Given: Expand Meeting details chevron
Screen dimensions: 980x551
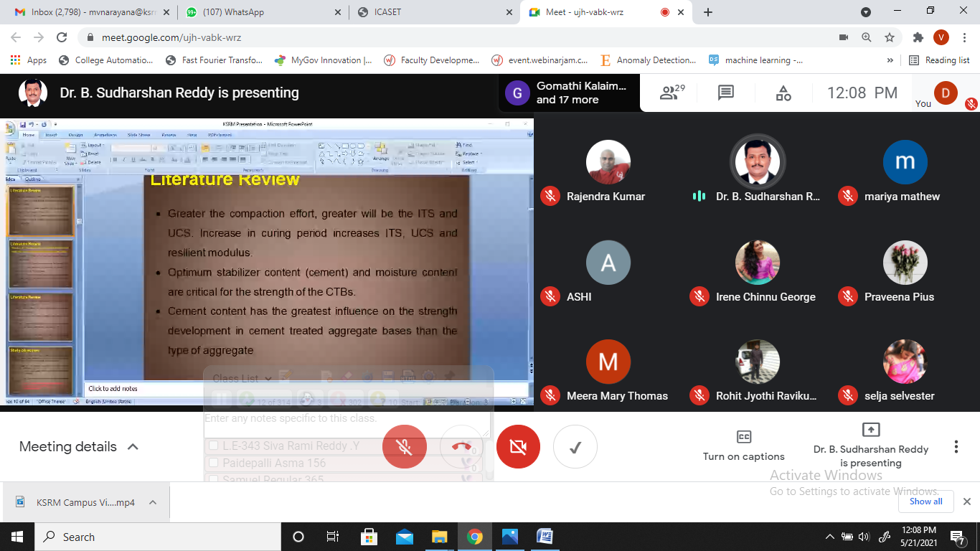Looking at the screenshot, I should click(x=133, y=446).
